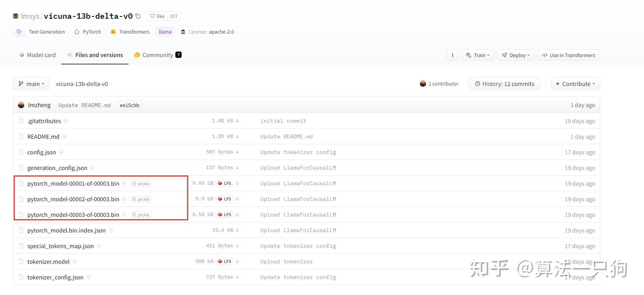Click 'initial commit' message for .gitattributes

coord(283,121)
